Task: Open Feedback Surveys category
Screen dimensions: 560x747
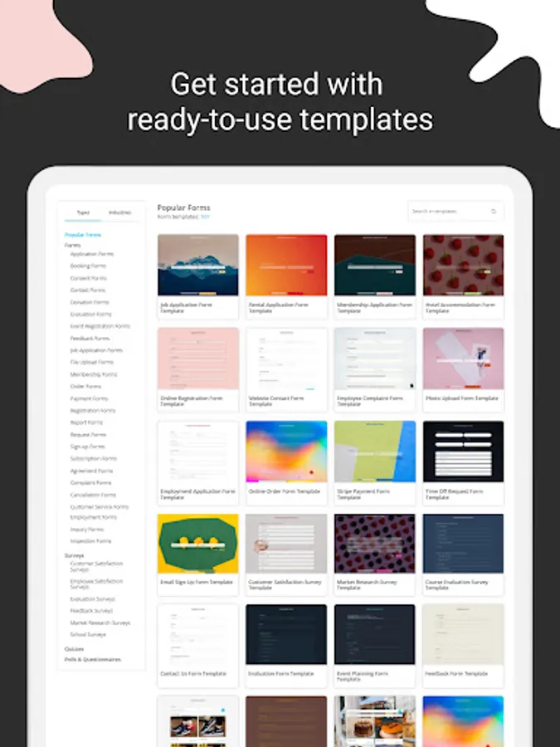Action: (91, 611)
